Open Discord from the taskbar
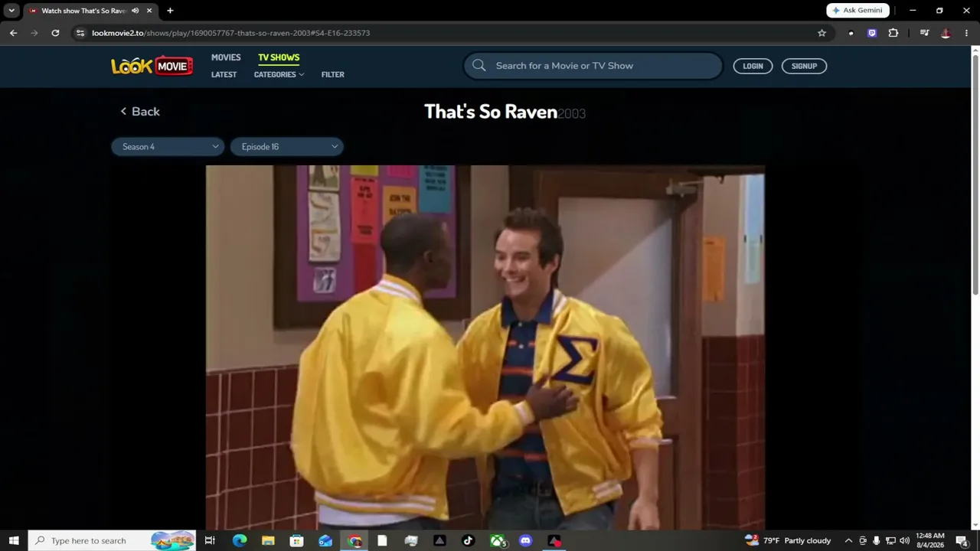980x551 pixels. click(x=525, y=540)
